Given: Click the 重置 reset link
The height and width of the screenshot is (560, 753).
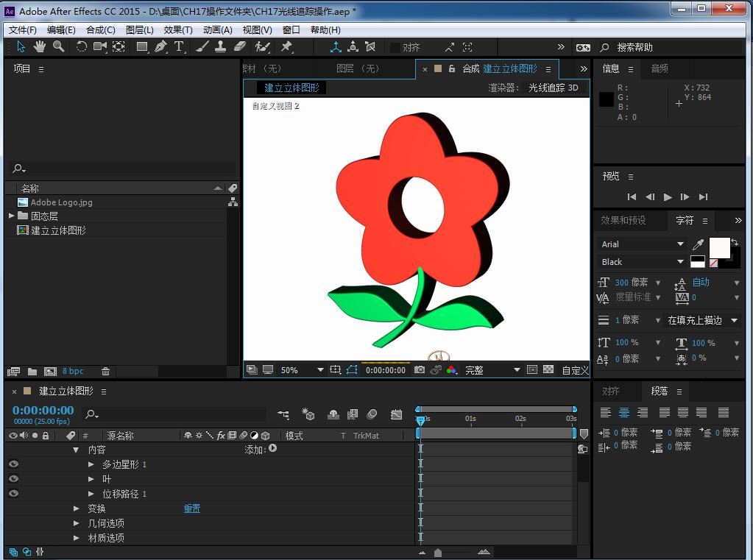Looking at the screenshot, I should [191, 508].
